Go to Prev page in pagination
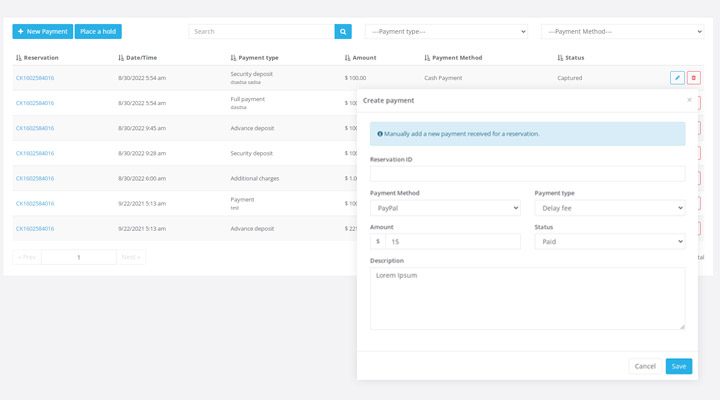Image resolution: width=720 pixels, height=400 pixels. (x=27, y=257)
